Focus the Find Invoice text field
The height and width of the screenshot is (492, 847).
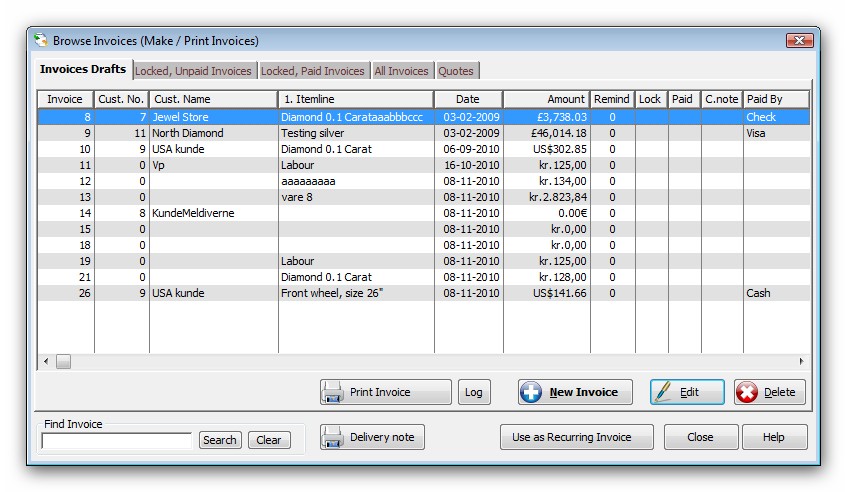pyautogui.click(x=117, y=441)
